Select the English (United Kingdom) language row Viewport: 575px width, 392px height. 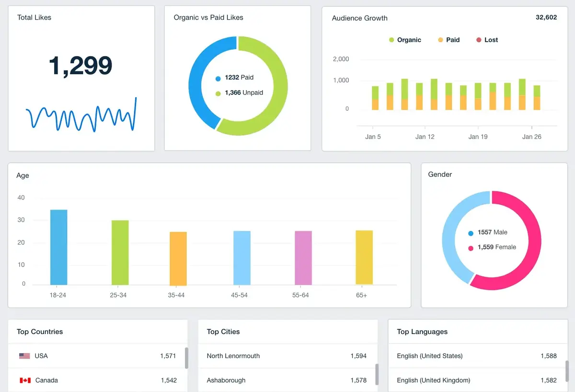pos(477,380)
